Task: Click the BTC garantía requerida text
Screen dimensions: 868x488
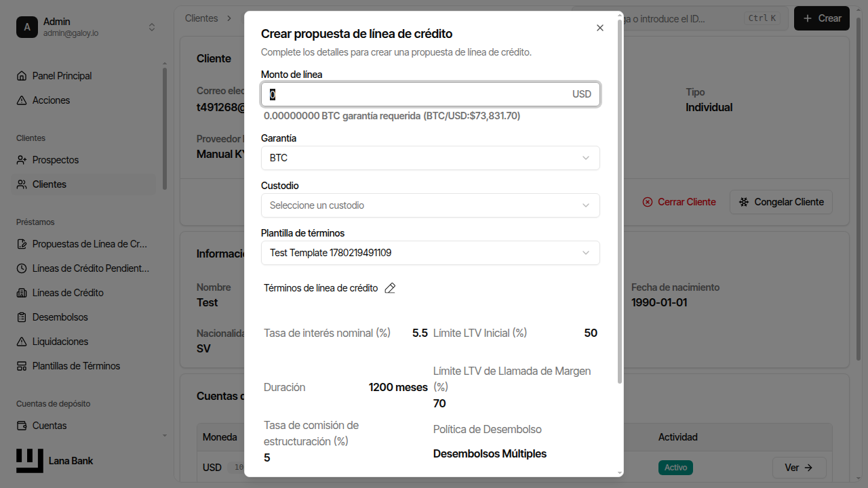Action: (392, 116)
